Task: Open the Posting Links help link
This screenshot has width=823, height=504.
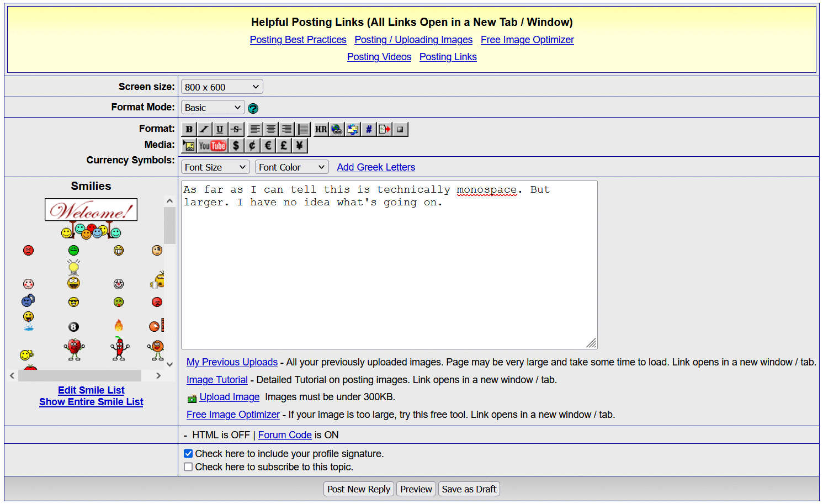Action: tap(448, 57)
